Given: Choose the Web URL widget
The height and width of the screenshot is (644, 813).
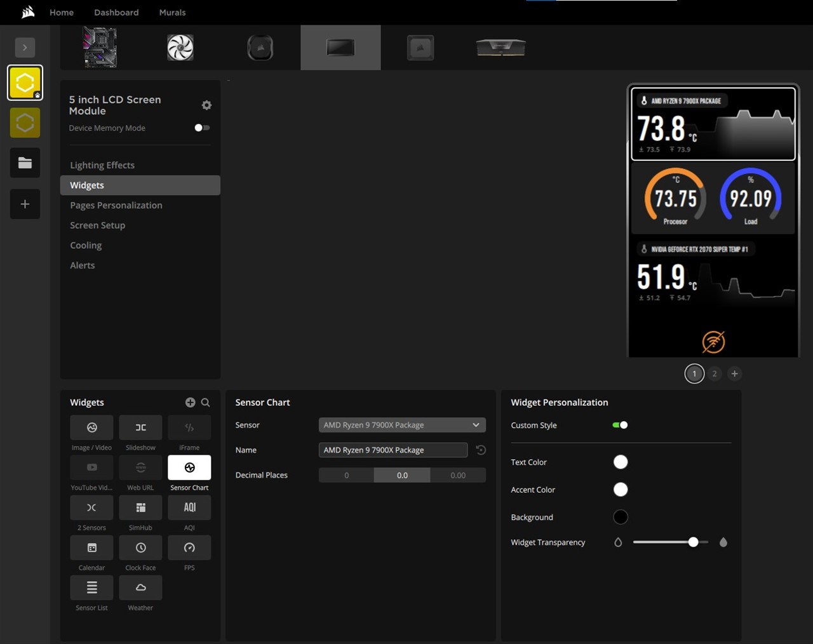Looking at the screenshot, I should point(140,467).
